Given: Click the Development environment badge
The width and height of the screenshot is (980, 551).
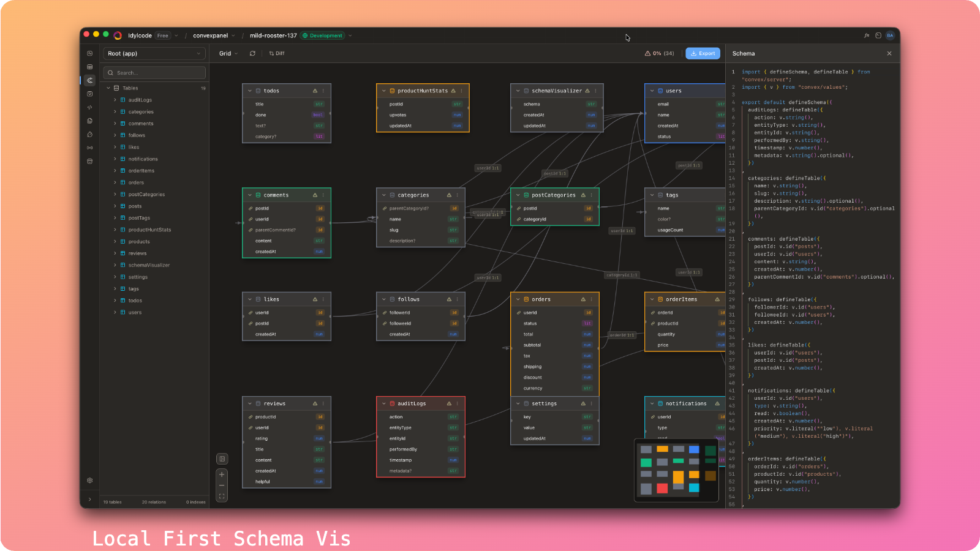Looking at the screenshot, I should (323, 36).
